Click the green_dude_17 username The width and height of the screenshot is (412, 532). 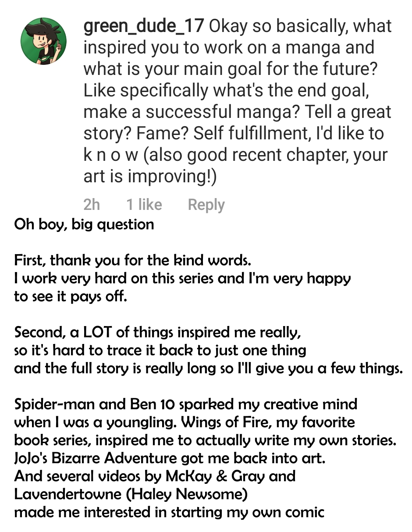coord(143,26)
